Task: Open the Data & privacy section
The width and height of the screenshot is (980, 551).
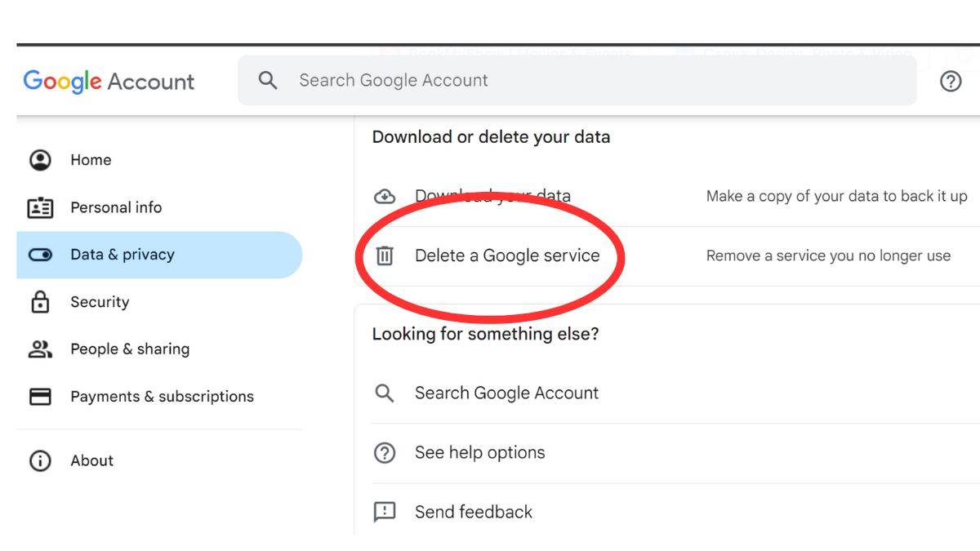Action: [122, 255]
